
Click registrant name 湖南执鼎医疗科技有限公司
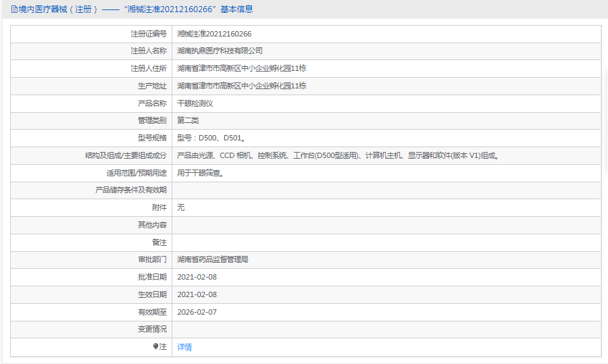[220, 51]
